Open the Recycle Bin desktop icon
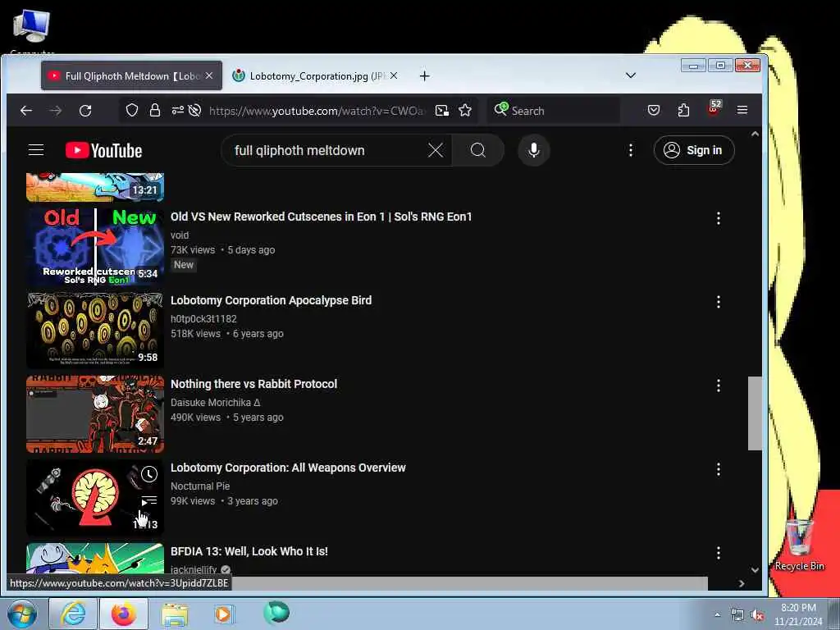 coord(799,545)
